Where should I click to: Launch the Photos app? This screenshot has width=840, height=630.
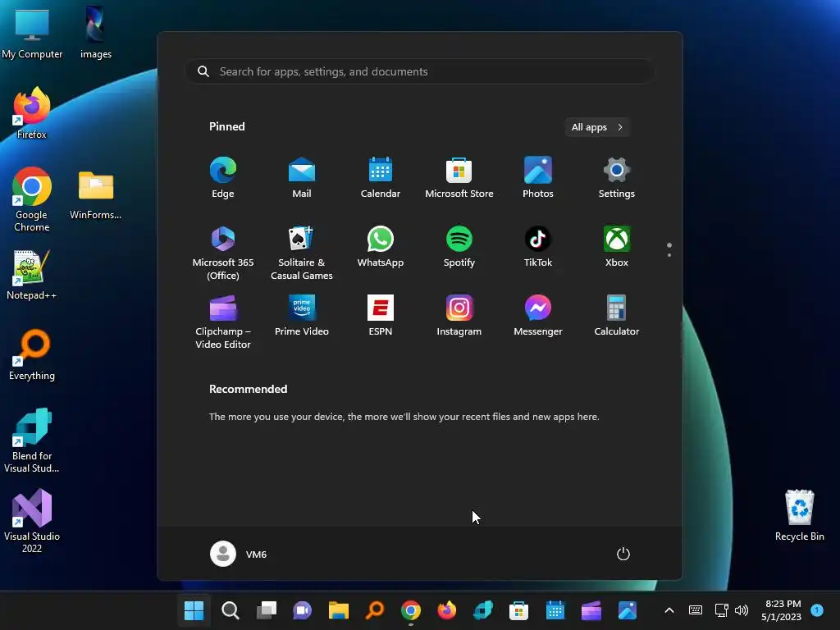coord(538,178)
